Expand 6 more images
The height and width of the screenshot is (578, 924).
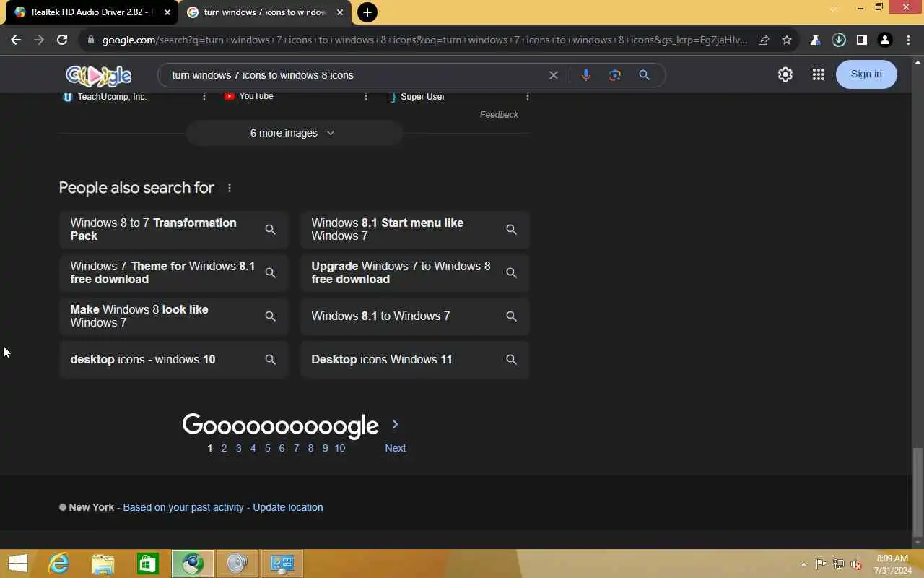294,133
